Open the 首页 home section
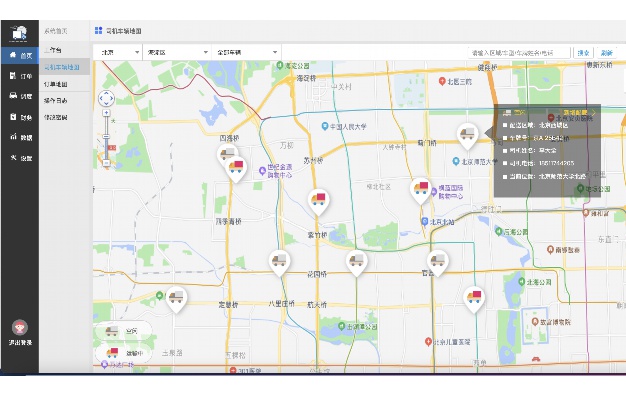 point(20,55)
